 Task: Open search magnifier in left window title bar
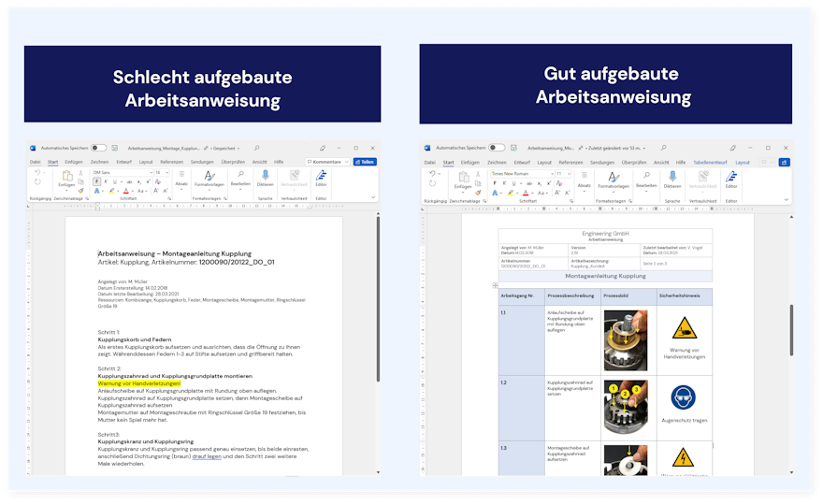coord(256,148)
